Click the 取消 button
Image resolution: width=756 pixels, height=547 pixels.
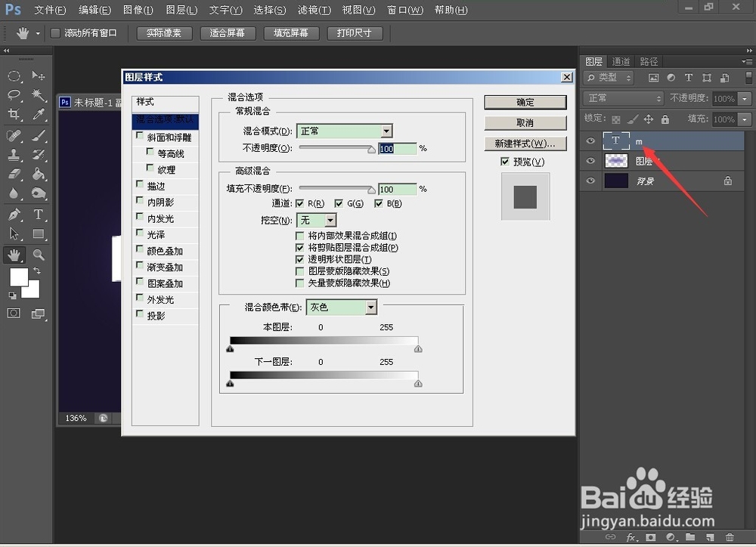point(525,123)
